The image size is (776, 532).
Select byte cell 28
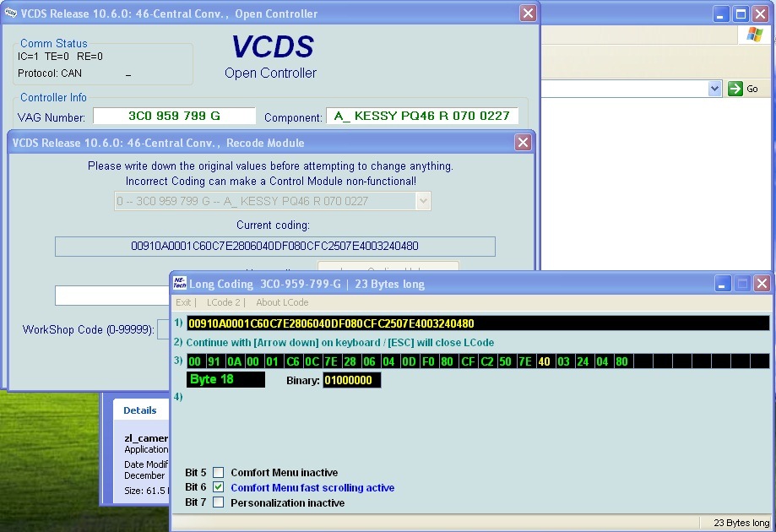pyautogui.click(x=350, y=361)
